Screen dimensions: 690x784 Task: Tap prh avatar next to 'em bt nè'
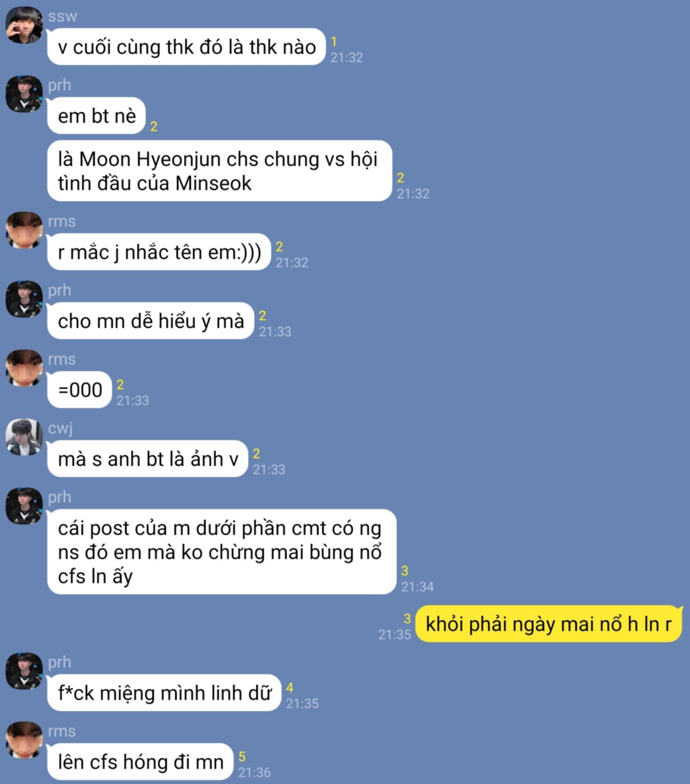pyautogui.click(x=24, y=94)
